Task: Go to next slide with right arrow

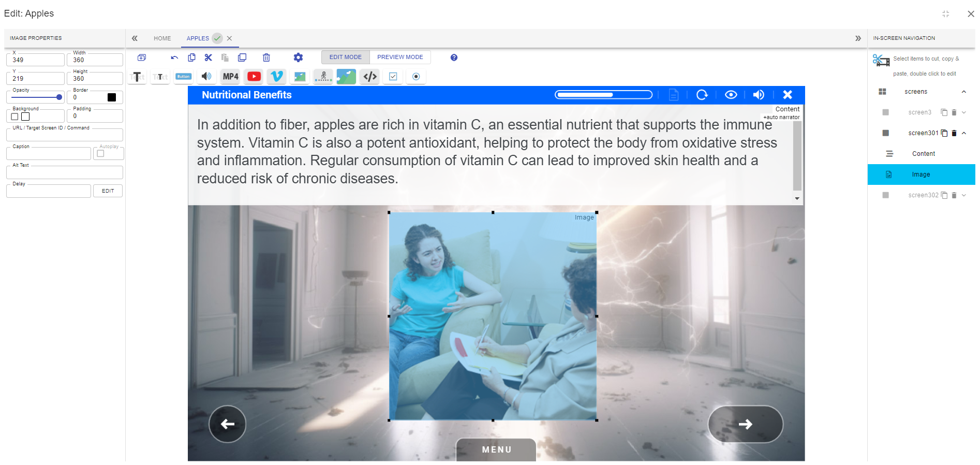Action: click(745, 424)
